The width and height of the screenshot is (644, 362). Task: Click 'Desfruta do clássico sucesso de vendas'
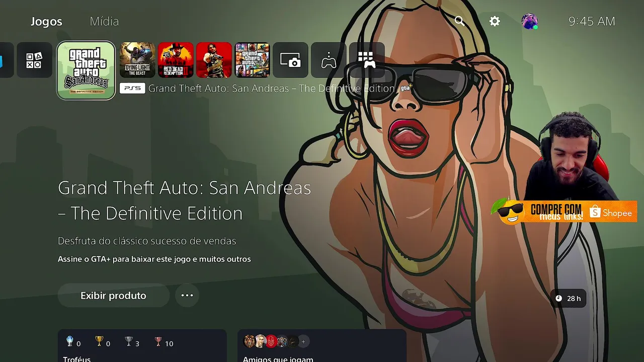tap(147, 241)
